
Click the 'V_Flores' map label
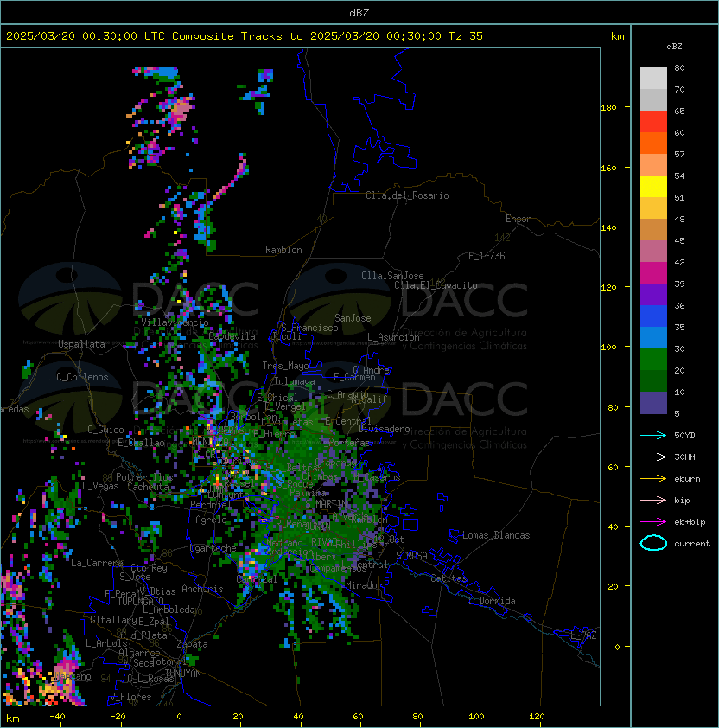[x=130, y=697]
